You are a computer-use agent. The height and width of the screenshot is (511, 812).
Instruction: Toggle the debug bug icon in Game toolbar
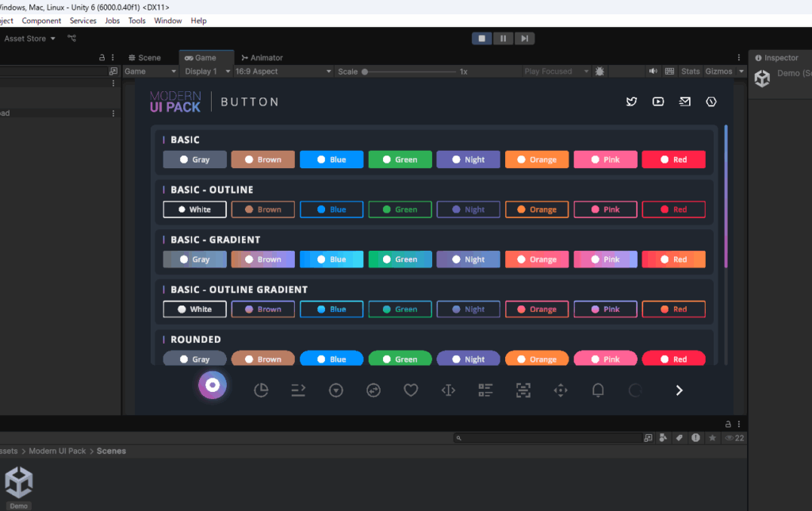tap(599, 71)
